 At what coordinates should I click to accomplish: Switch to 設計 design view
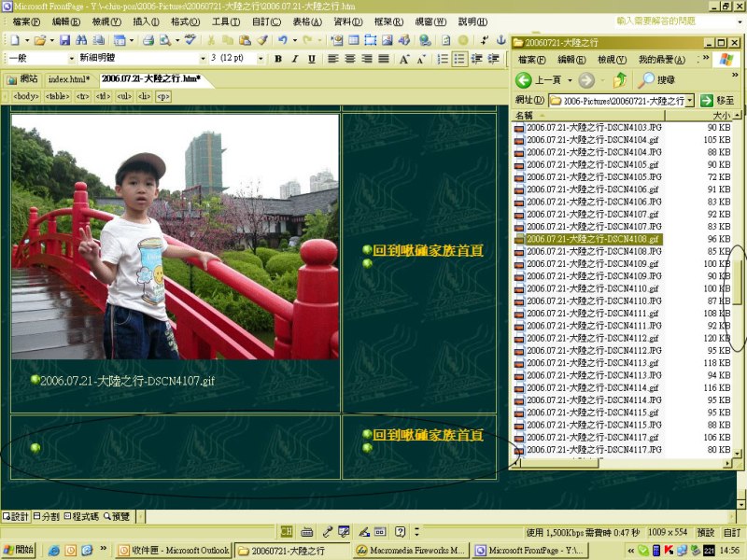point(16,517)
